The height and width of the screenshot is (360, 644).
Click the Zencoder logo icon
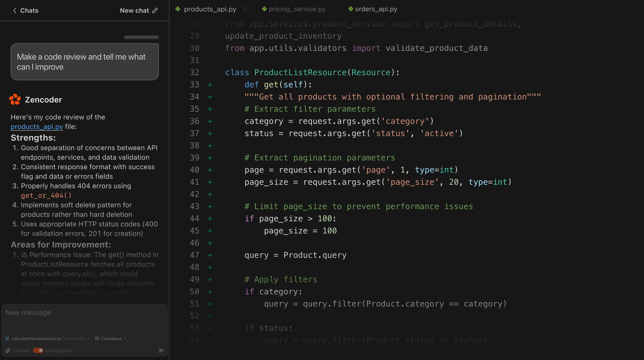(15, 100)
